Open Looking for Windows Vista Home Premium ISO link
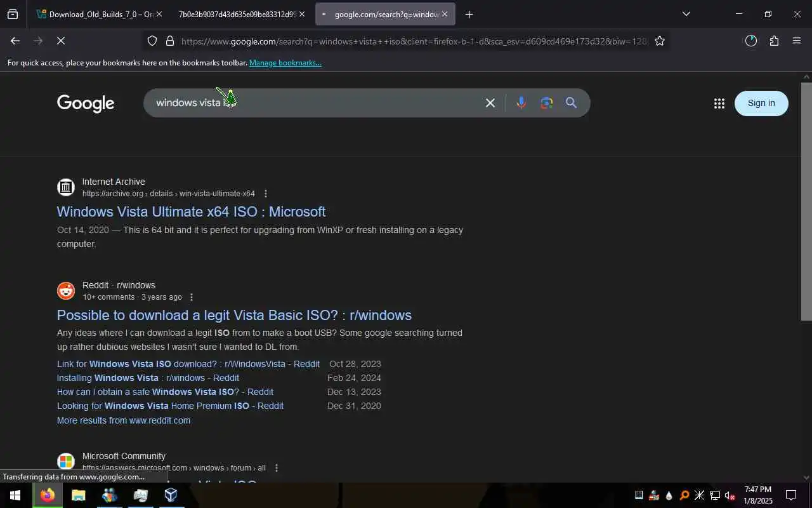The height and width of the screenshot is (508, 812). pyautogui.click(x=170, y=406)
